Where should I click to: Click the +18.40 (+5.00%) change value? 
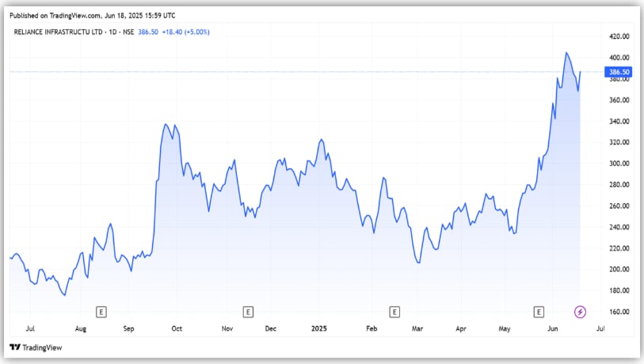click(x=185, y=32)
